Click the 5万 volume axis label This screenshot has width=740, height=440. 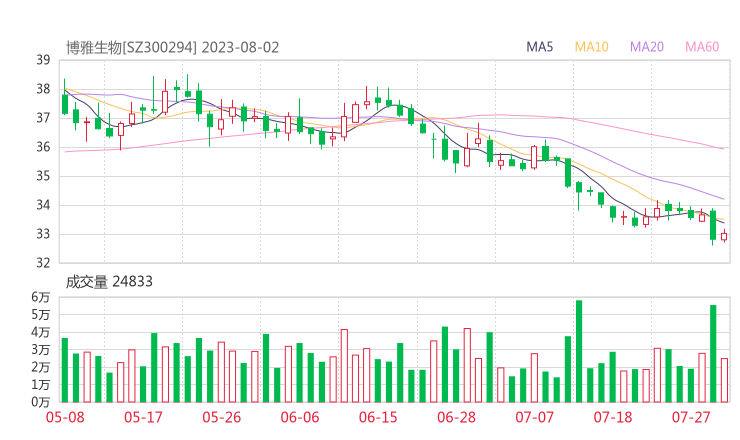coord(41,314)
